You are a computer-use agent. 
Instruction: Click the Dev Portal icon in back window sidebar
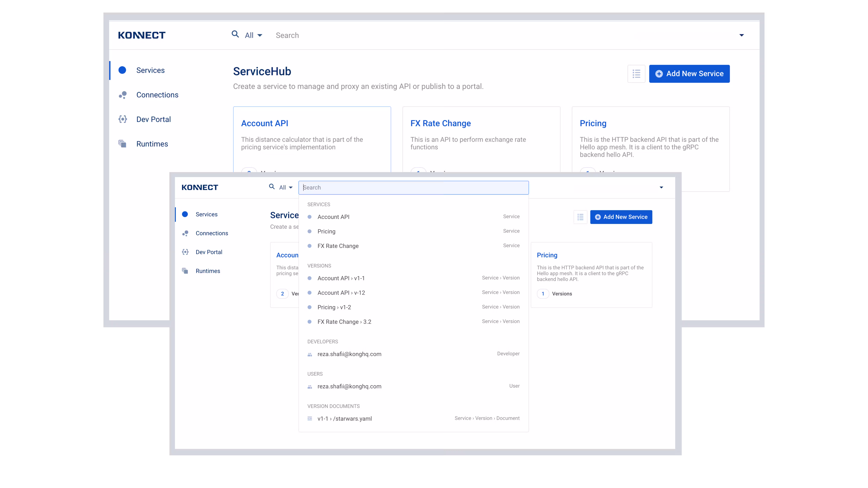[123, 119]
